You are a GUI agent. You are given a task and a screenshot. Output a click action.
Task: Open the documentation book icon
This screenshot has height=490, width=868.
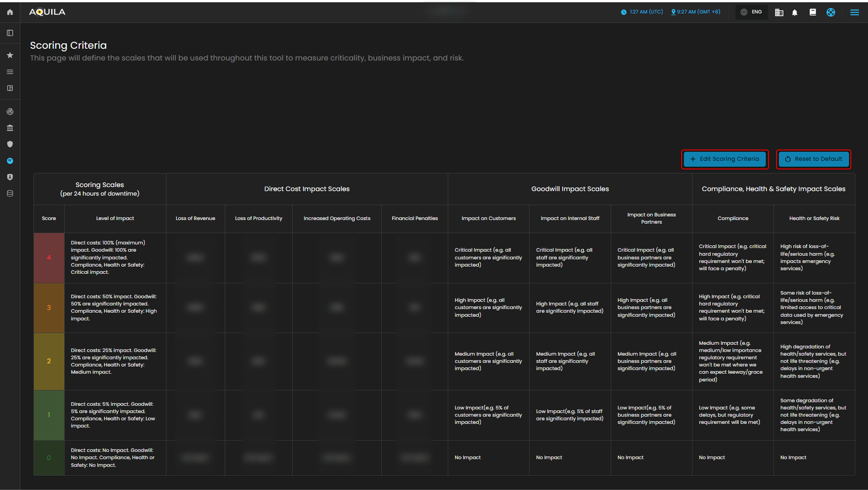[x=813, y=12]
